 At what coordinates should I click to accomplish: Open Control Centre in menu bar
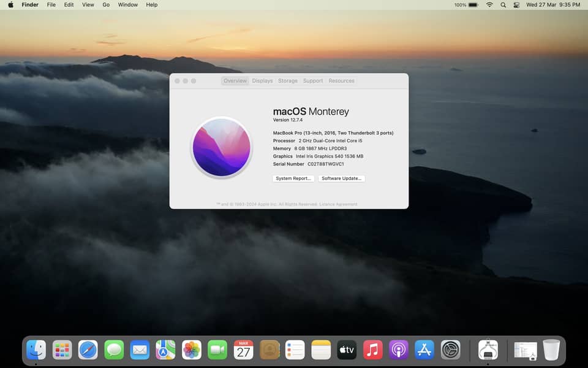(516, 5)
